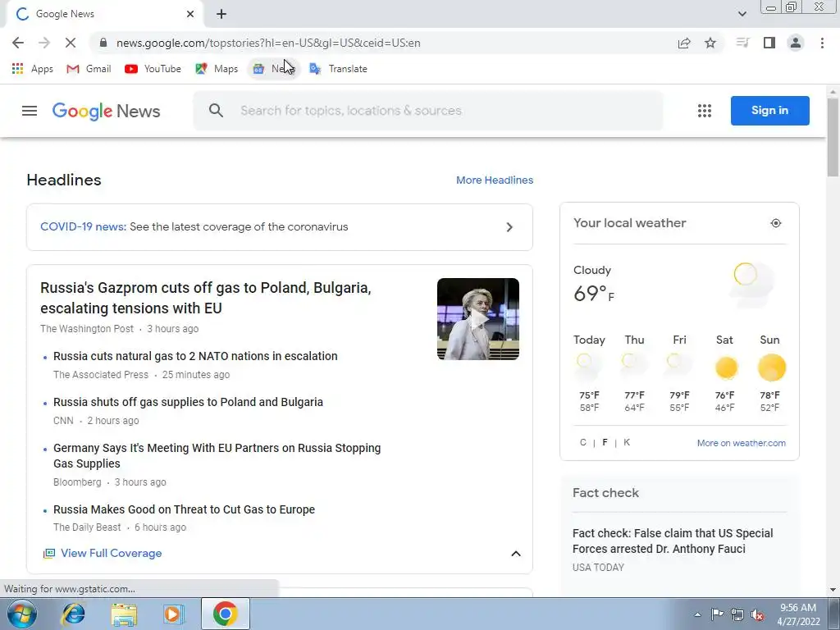This screenshot has height=630, width=840.
Task: Switch weather units to Fahrenheit (F)
Action: tap(605, 442)
